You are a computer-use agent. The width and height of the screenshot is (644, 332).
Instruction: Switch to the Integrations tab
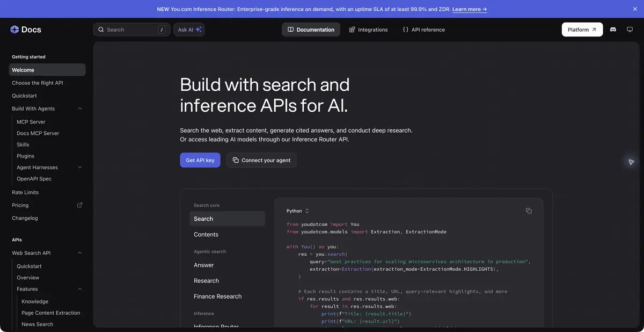[x=368, y=30]
